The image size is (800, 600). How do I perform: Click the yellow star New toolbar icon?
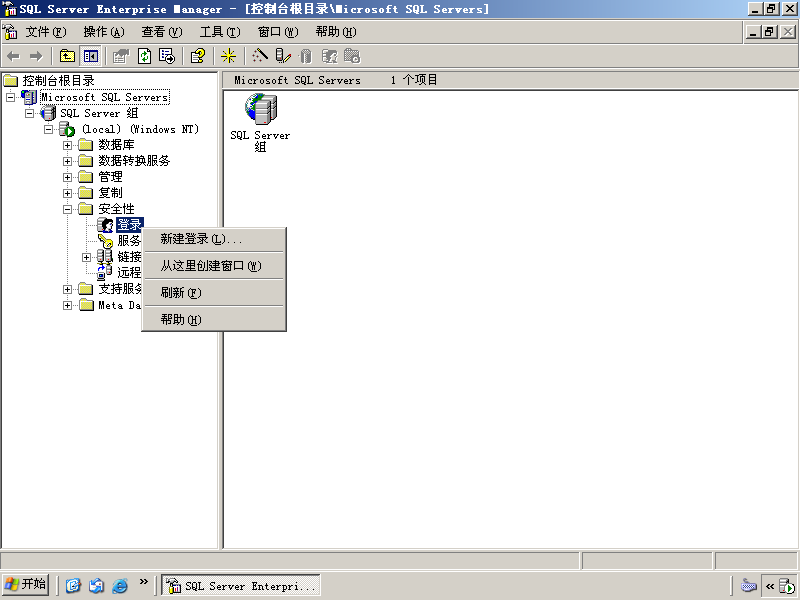228,56
